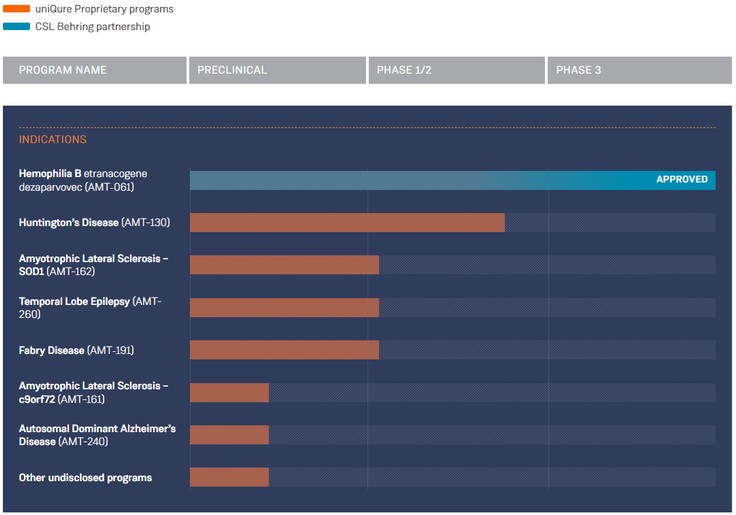Open Amyotrophic Lateral Sclerosis SOD1 program
The image size is (736, 515).
pos(93,265)
